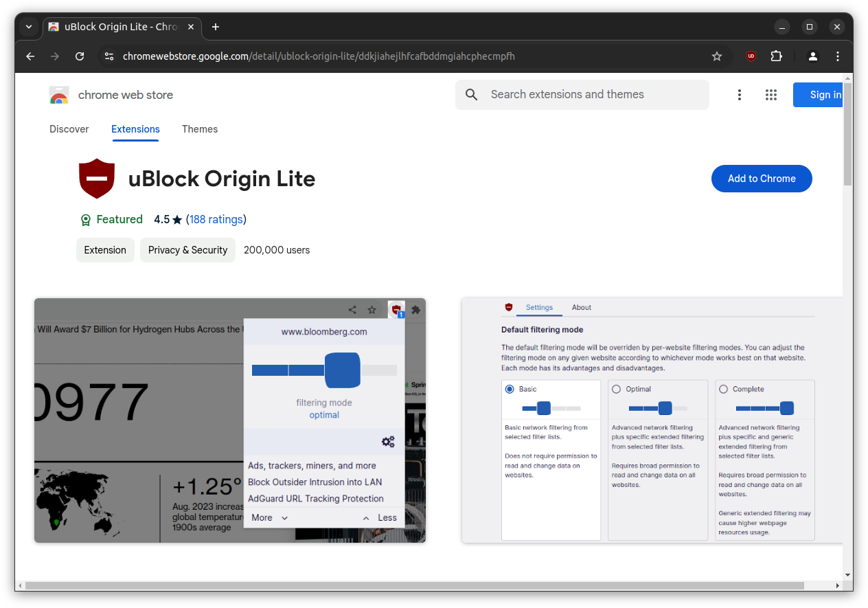Open the Extensions puzzle-piece icon
The image size is (868, 608).
776,56
